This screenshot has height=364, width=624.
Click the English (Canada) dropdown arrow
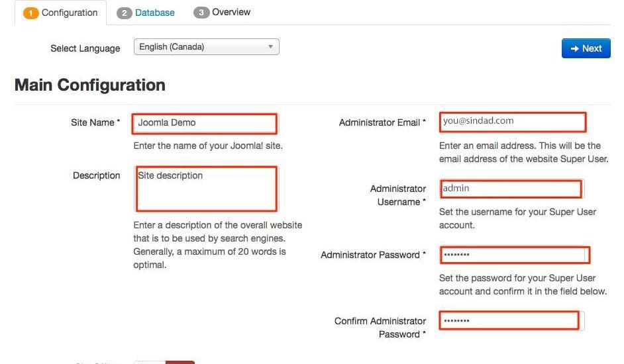tap(271, 47)
